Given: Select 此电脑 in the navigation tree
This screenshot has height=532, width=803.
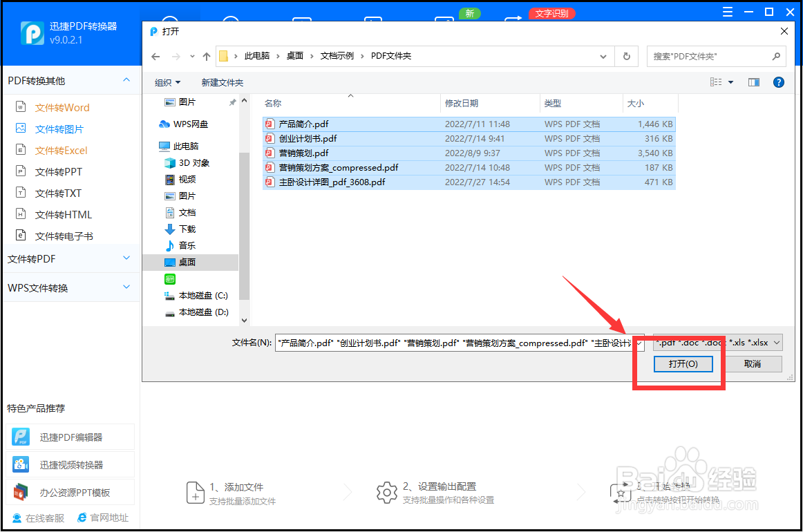Looking at the screenshot, I should [185, 146].
